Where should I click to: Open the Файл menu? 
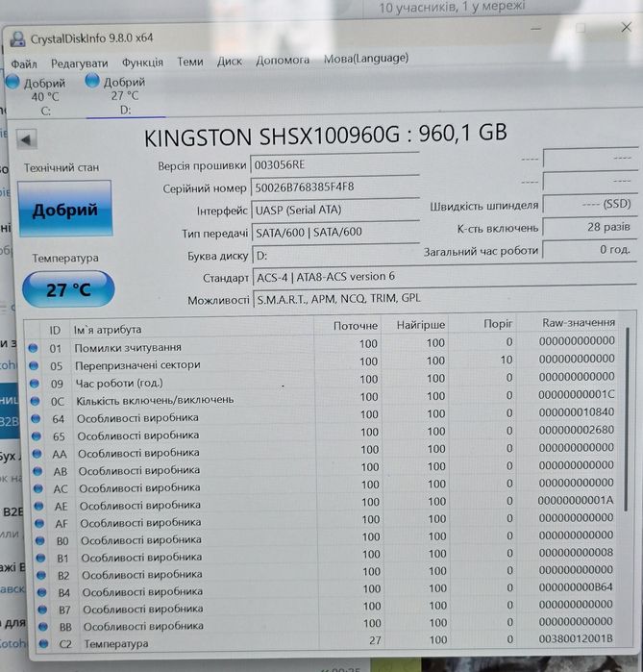pyautogui.click(x=24, y=64)
